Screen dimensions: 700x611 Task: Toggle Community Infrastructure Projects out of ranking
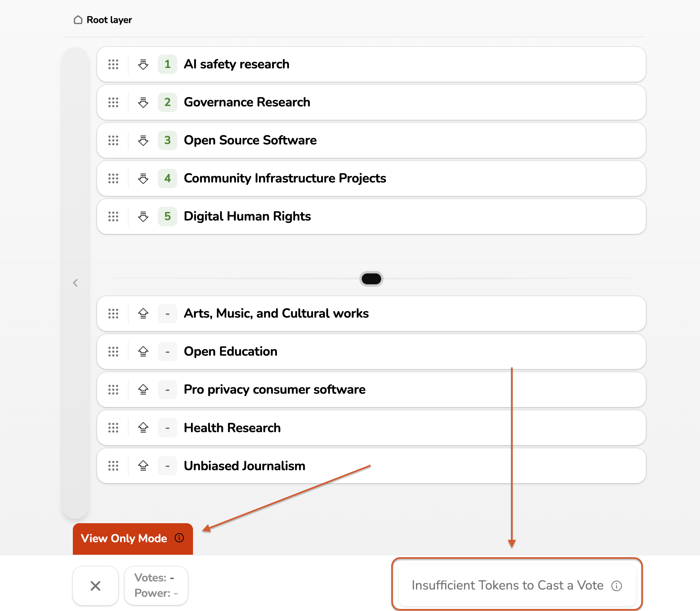pyautogui.click(x=143, y=178)
